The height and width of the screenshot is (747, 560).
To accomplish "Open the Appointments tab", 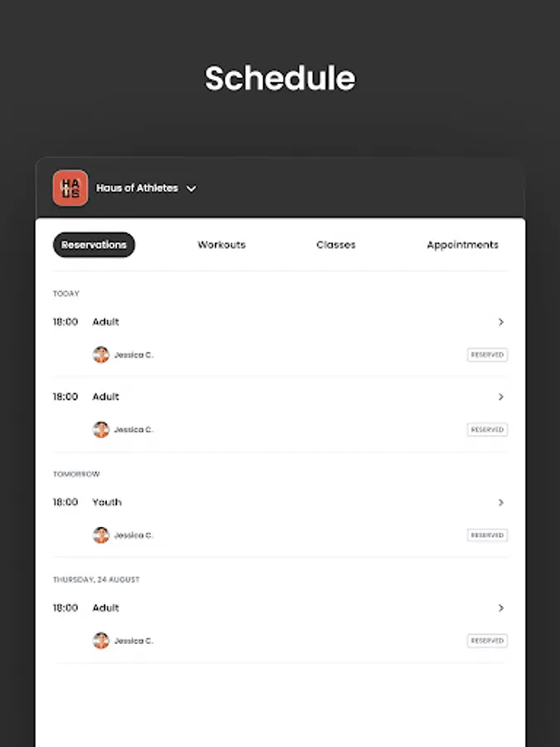I will [462, 245].
